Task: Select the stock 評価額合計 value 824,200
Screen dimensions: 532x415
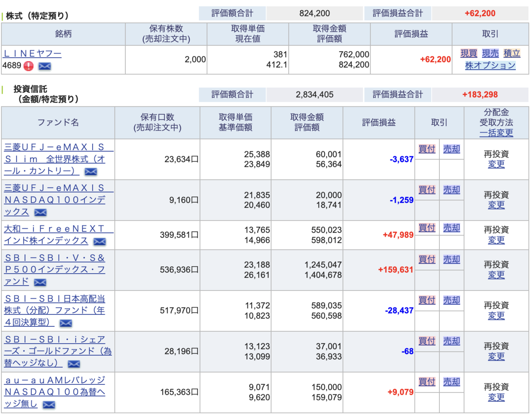Action: [x=315, y=13]
